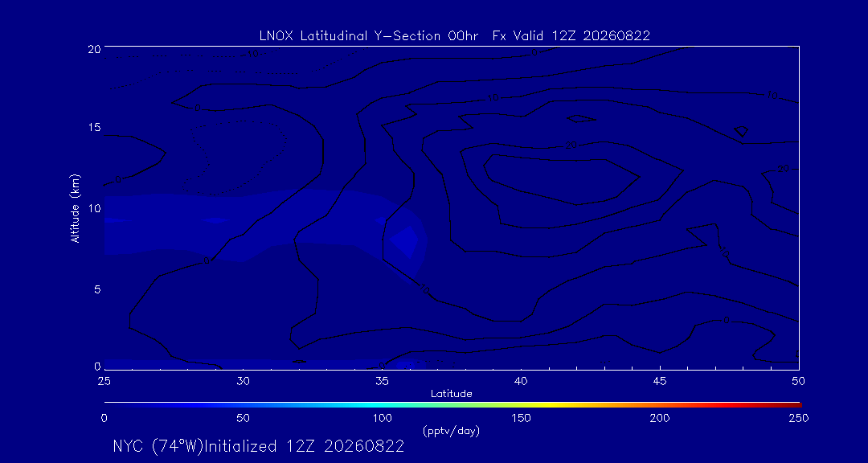This screenshot has height=463, width=868.
Task: Click latitude tick label 40
Action: click(x=521, y=381)
